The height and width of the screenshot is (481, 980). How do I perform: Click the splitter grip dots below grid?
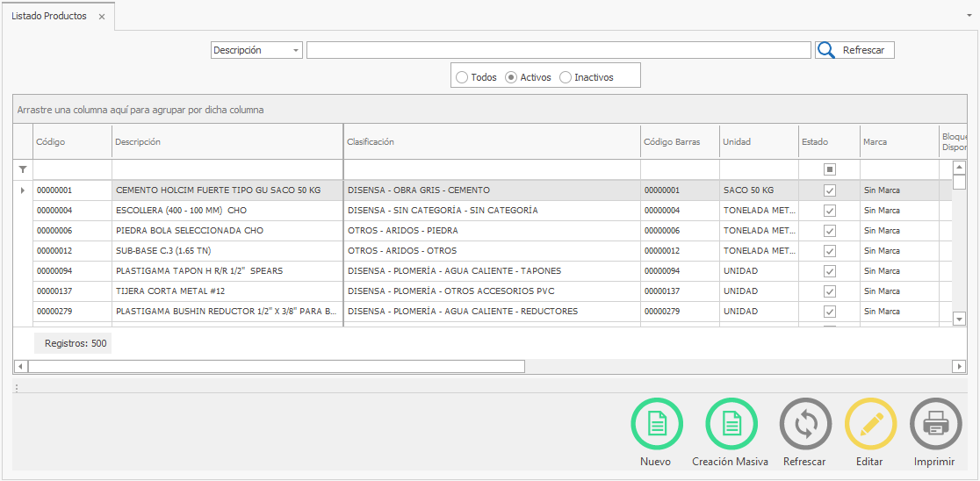tap(17, 388)
